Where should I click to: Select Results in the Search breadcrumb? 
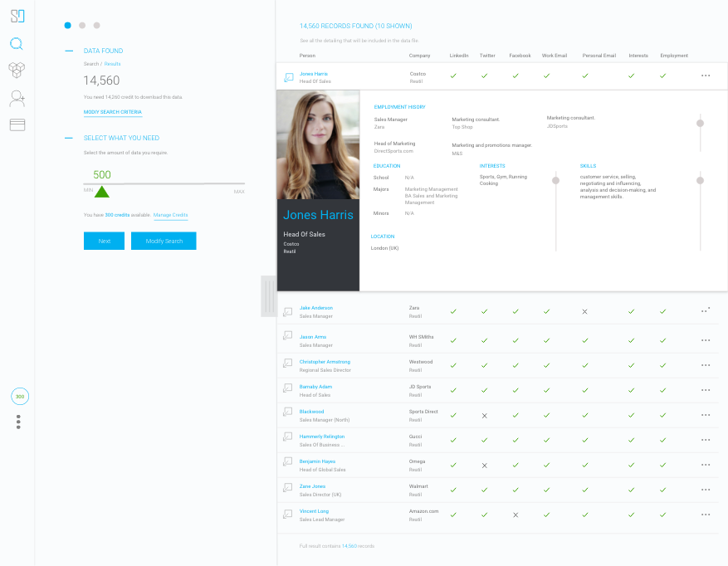112,63
